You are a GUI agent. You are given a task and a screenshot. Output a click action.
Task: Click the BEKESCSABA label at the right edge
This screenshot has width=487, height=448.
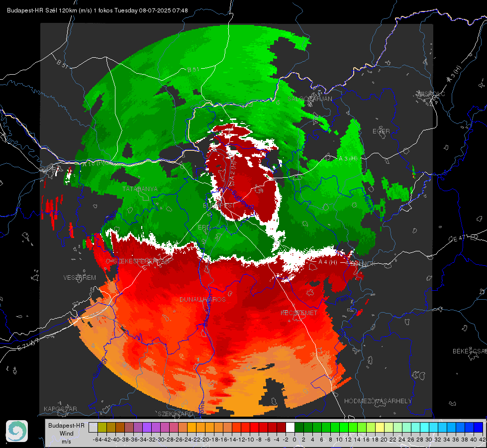pyautogui.click(x=470, y=351)
